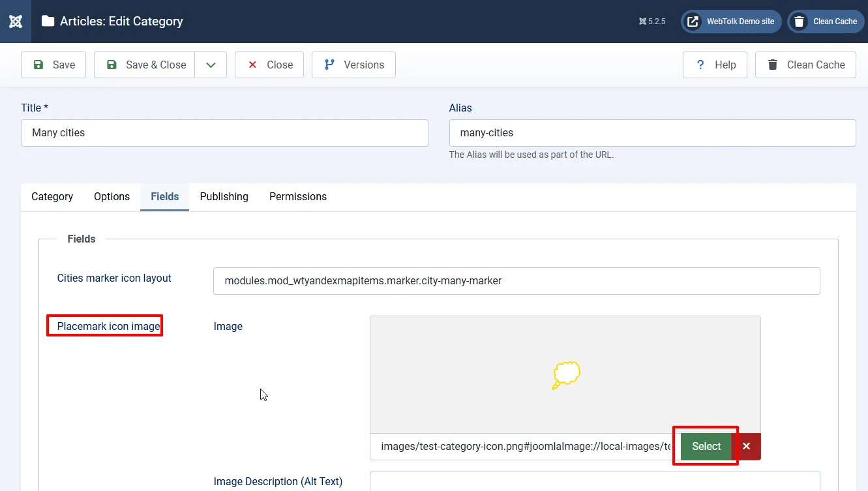
Task: Click the green Select image button
Action: pyautogui.click(x=706, y=447)
